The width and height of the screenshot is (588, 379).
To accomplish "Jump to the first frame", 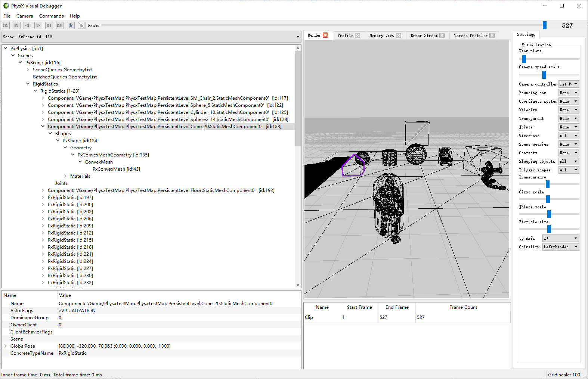I will tap(6, 25).
